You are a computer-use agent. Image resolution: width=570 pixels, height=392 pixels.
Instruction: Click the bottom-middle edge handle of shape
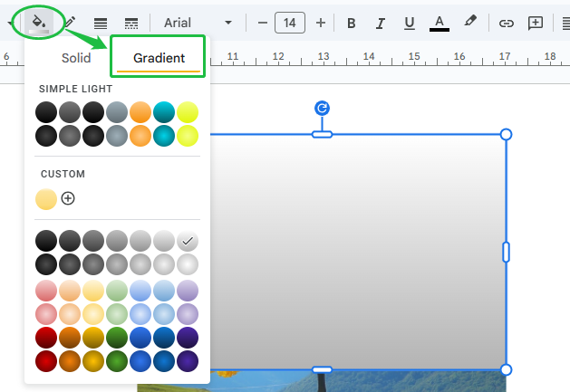click(x=322, y=370)
